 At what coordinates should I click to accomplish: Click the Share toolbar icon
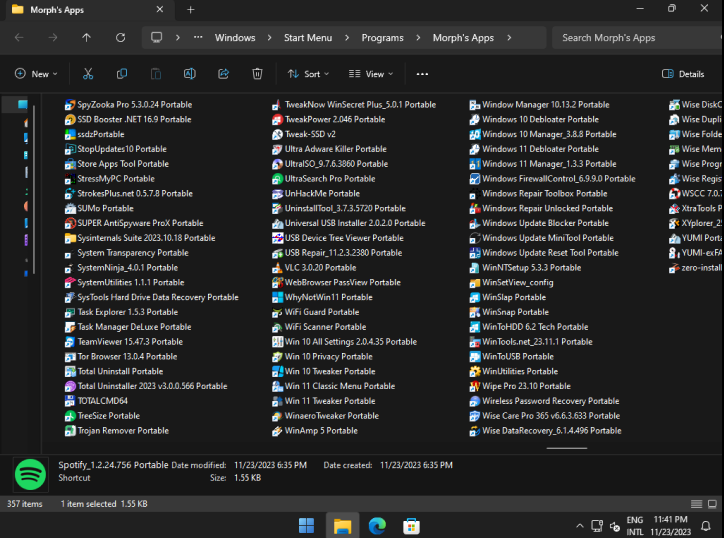click(x=223, y=74)
